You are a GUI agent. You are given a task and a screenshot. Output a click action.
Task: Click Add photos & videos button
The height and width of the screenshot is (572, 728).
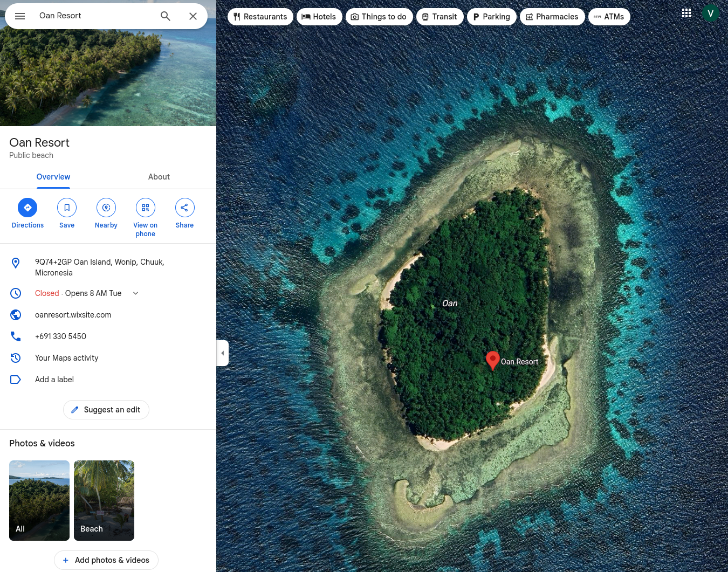106,560
